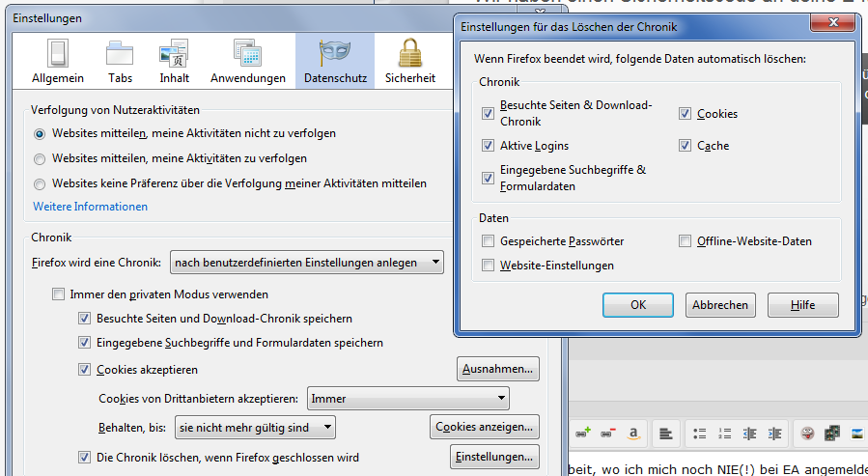
Task: Uncheck 'Eingegebene Suchbegriffe & Formulardaten' in dialog
Action: tap(488, 179)
